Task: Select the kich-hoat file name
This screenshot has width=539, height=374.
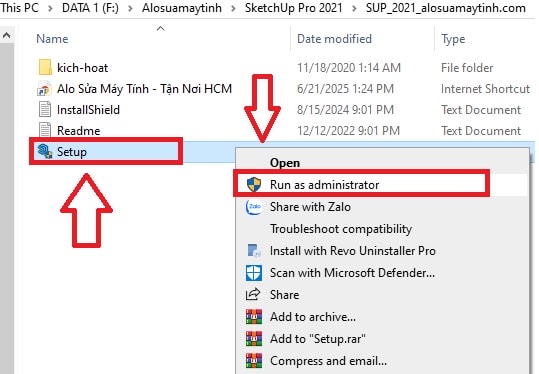Action: coord(82,68)
